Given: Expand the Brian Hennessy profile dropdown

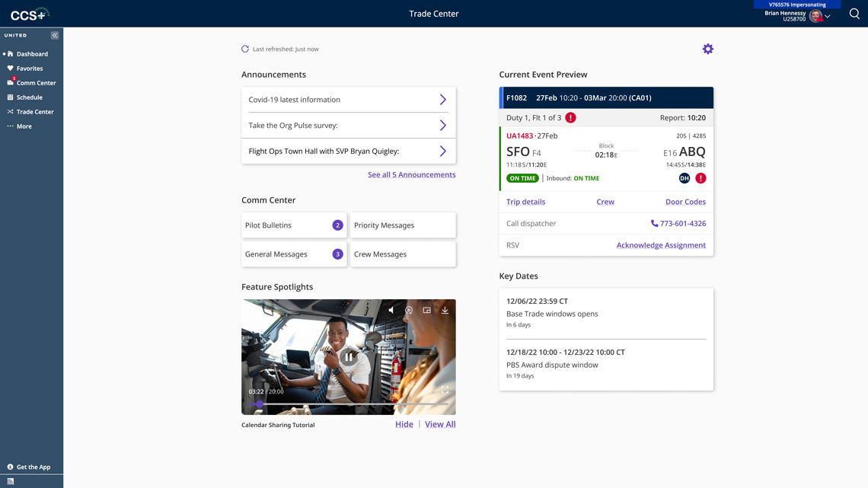Looking at the screenshot, I should pyautogui.click(x=828, y=16).
